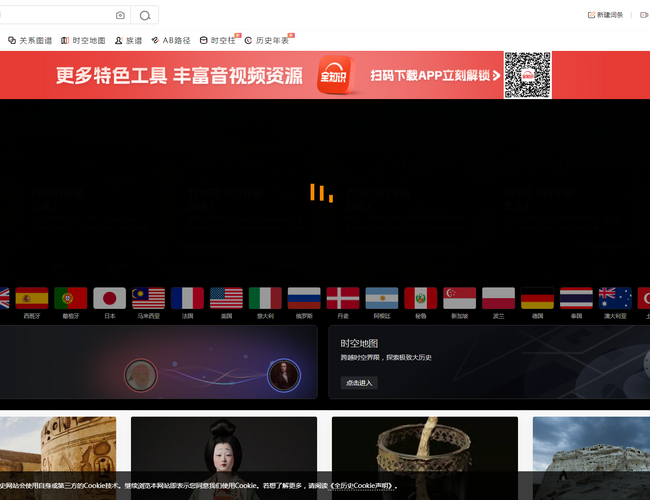Click the magnifier search button

click(x=145, y=15)
